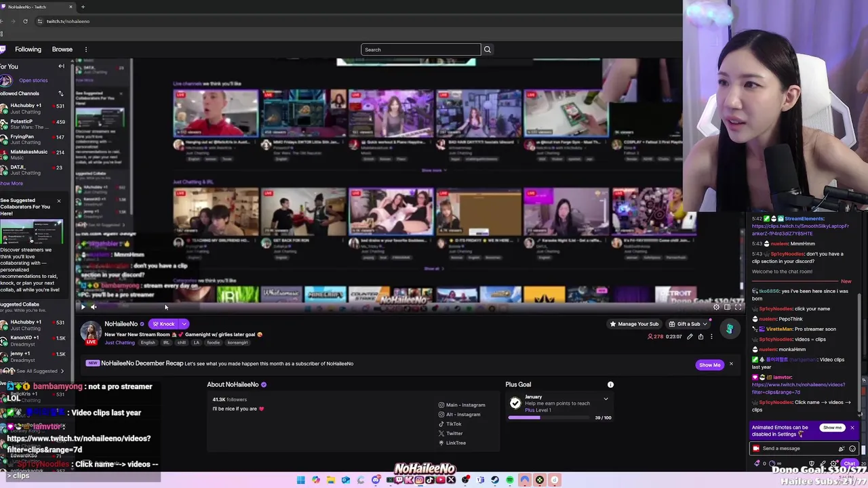Open LinkTree social link
This screenshot has height=488, width=868.
[452, 443]
